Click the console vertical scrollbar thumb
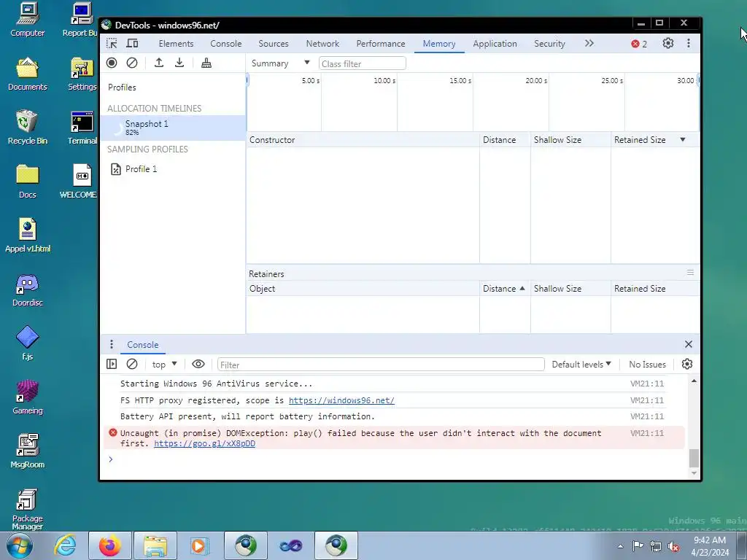The width and height of the screenshot is (747, 560). [x=694, y=458]
